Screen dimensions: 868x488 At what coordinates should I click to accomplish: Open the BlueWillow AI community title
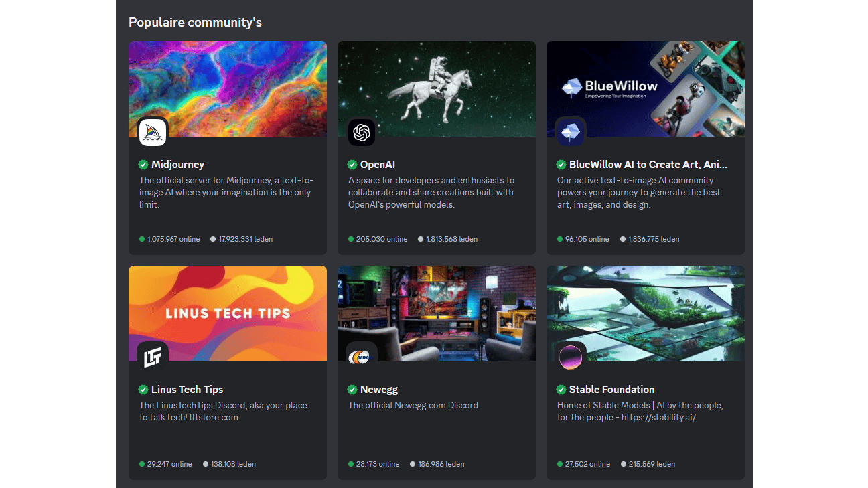coord(648,165)
